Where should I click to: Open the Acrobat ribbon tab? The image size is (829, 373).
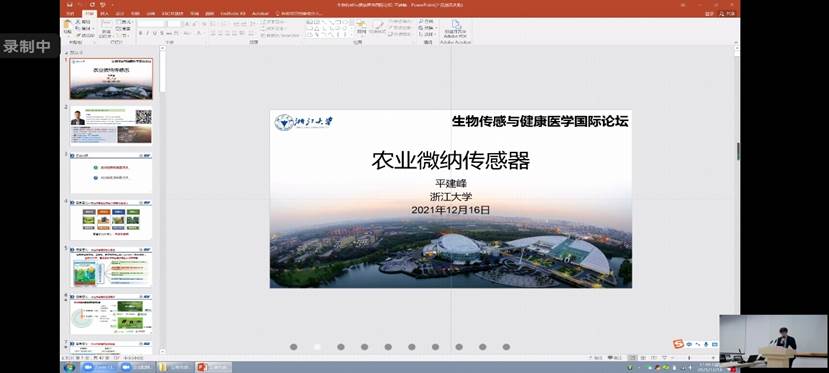tap(260, 13)
